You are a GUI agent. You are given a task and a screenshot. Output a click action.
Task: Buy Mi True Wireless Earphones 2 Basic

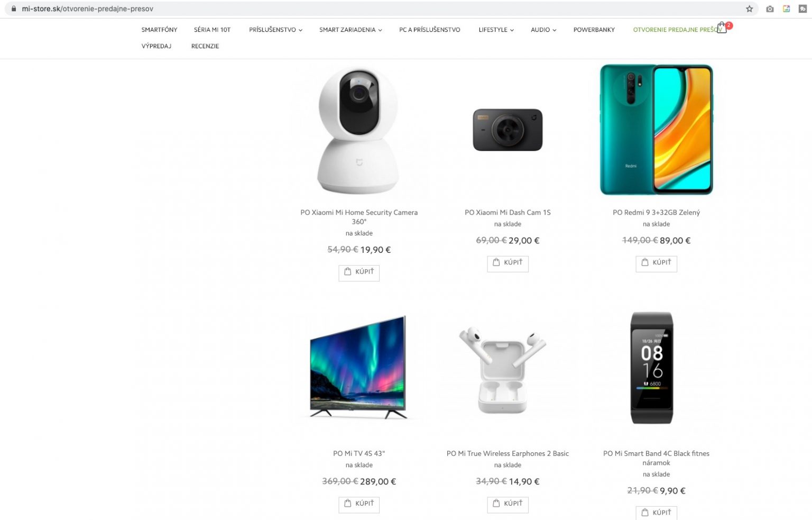point(508,504)
